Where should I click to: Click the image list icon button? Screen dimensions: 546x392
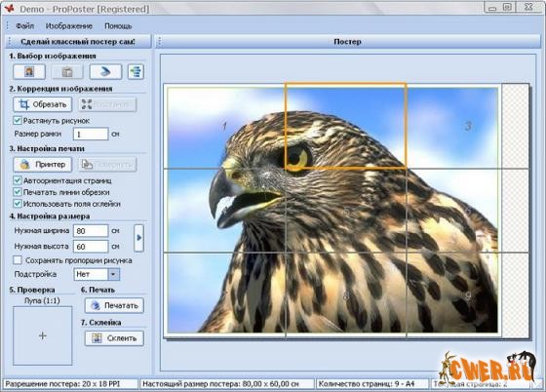pos(136,72)
